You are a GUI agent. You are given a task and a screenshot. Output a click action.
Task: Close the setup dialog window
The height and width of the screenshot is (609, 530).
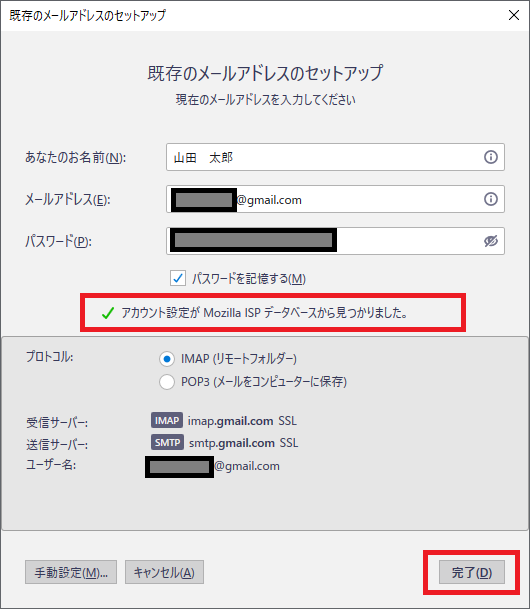(514, 15)
